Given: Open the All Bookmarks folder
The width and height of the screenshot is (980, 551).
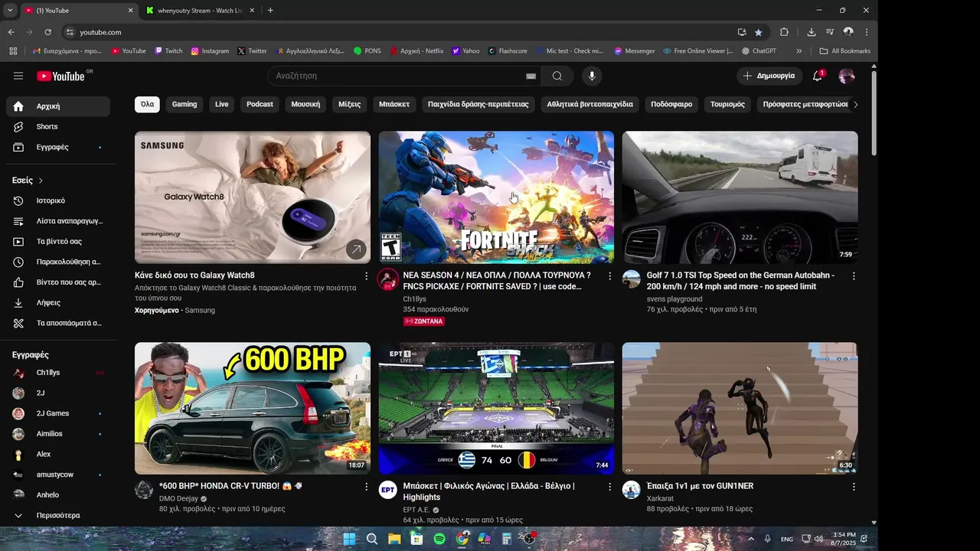Looking at the screenshot, I should tap(844, 51).
